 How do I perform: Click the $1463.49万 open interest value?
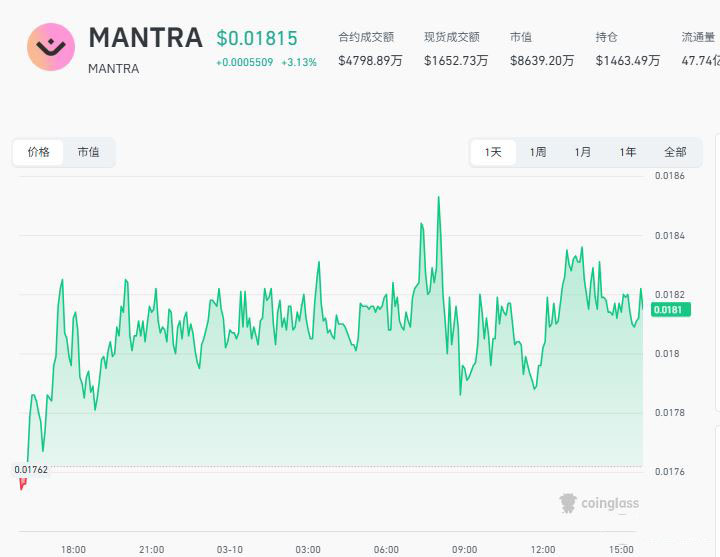click(x=628, y=61)
